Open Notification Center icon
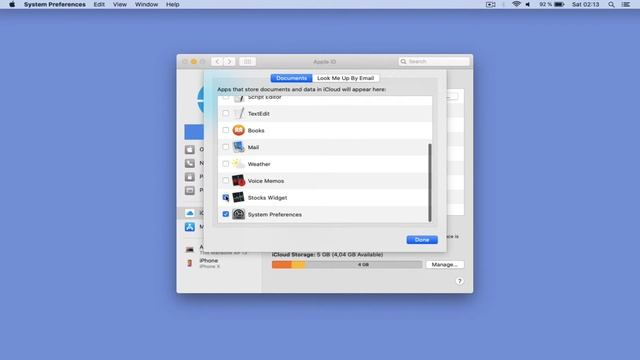The width and height of the screenshot is (640, 360). pos(626,4)
